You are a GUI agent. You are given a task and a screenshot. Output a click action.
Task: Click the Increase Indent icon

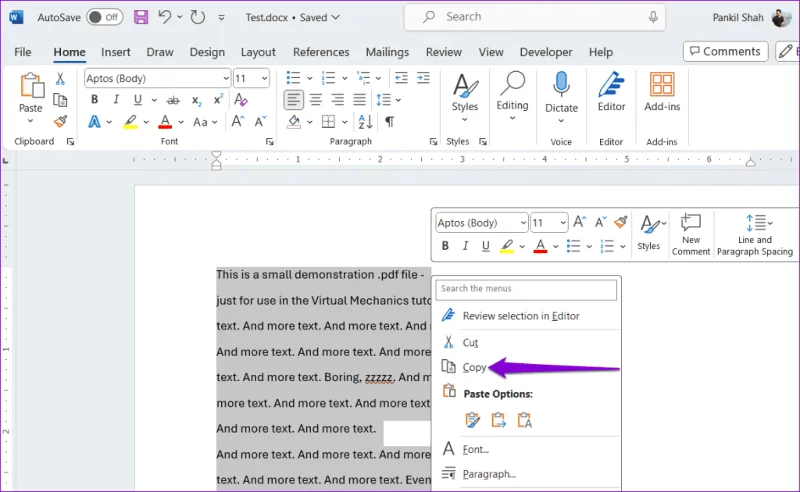pos(423,78)
